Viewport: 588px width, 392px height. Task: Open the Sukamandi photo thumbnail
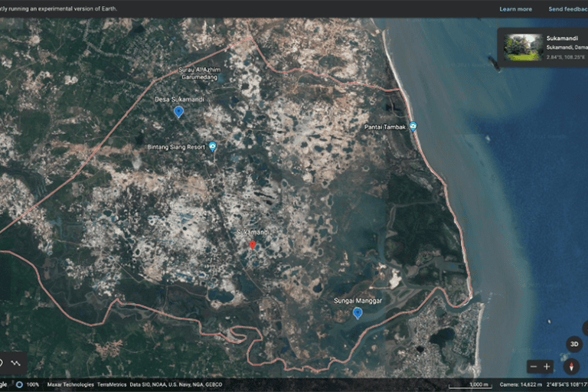(524, 47)
